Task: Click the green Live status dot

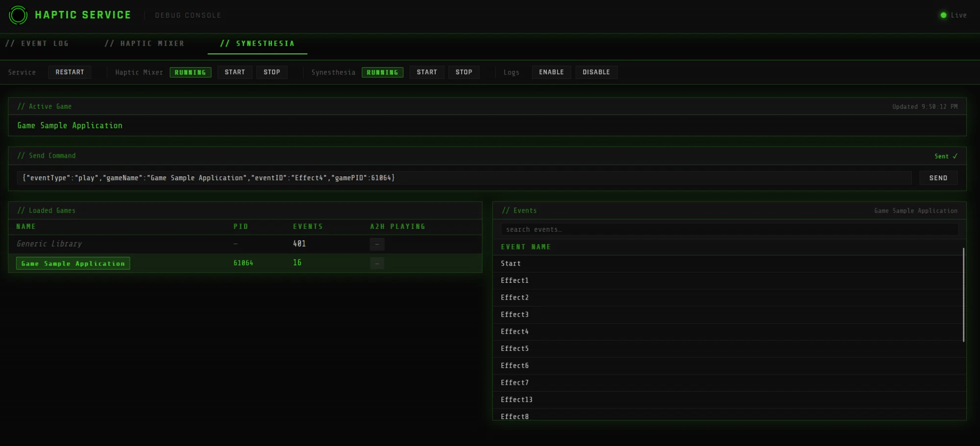Action: pyautogui.click(x=943, y=15)
